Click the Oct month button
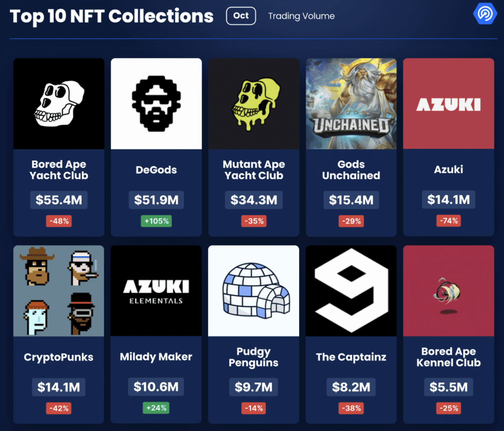 (241, 16)
